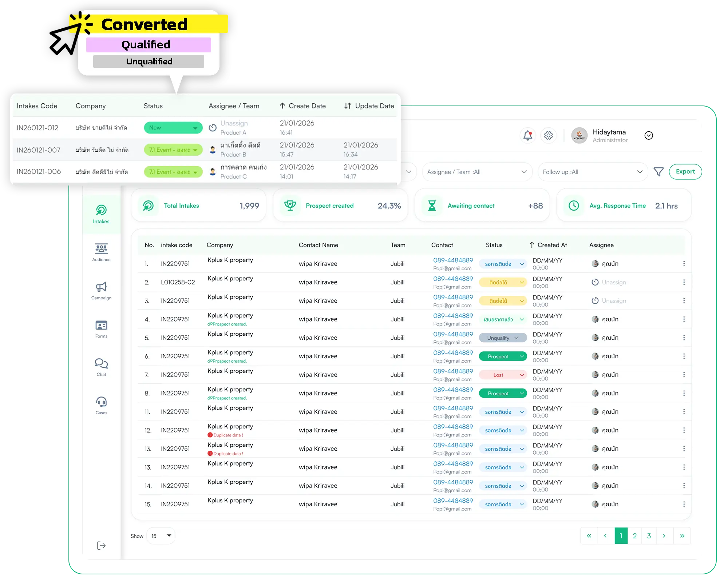Open the three-dot menu for row 7
Screen dimensions: 728x582
click(x=684, y=375)
